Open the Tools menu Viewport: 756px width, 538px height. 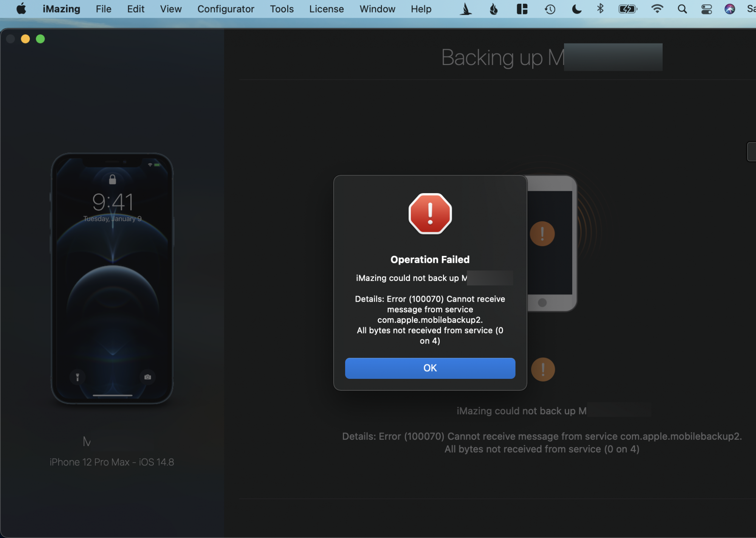click(282, 9)
